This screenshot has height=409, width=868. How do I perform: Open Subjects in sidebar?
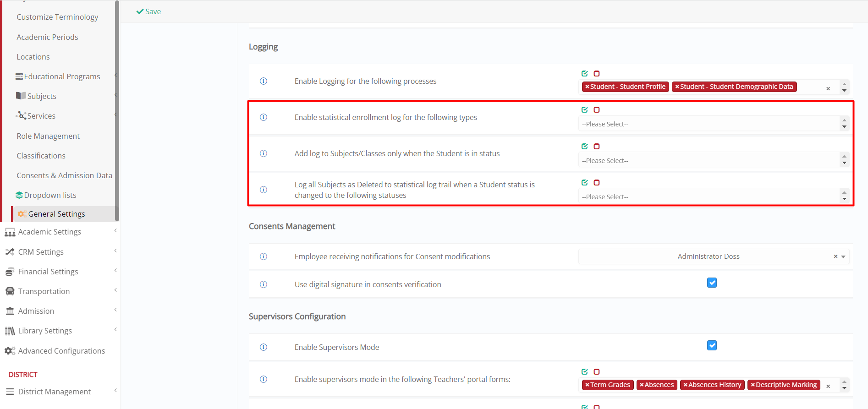click(x=42, y=96)
